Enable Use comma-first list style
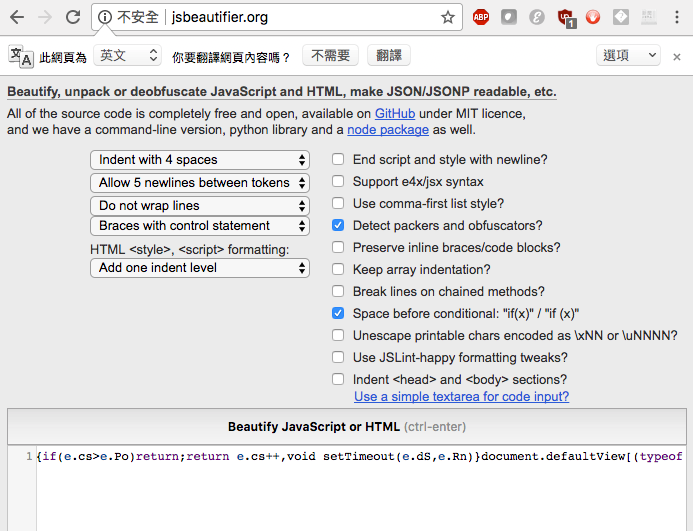The height and width of the screenshot is (531, 693). (x=338, y=203)
